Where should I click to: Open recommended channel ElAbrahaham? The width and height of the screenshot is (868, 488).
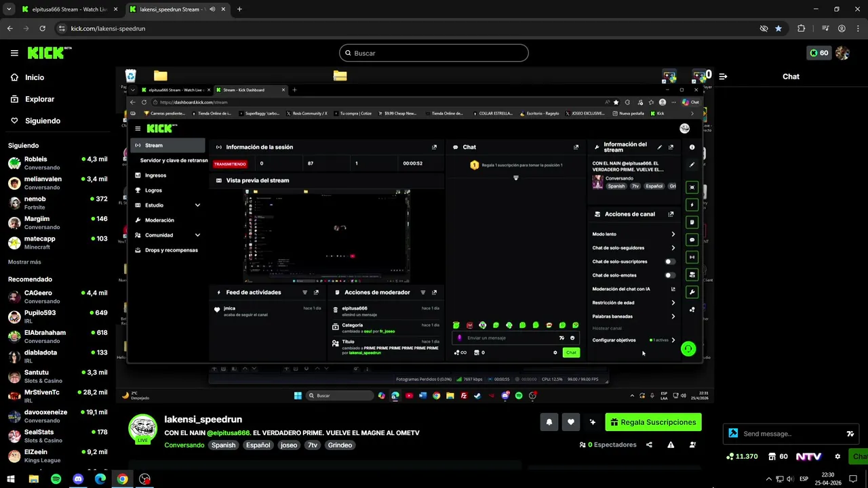58,337
